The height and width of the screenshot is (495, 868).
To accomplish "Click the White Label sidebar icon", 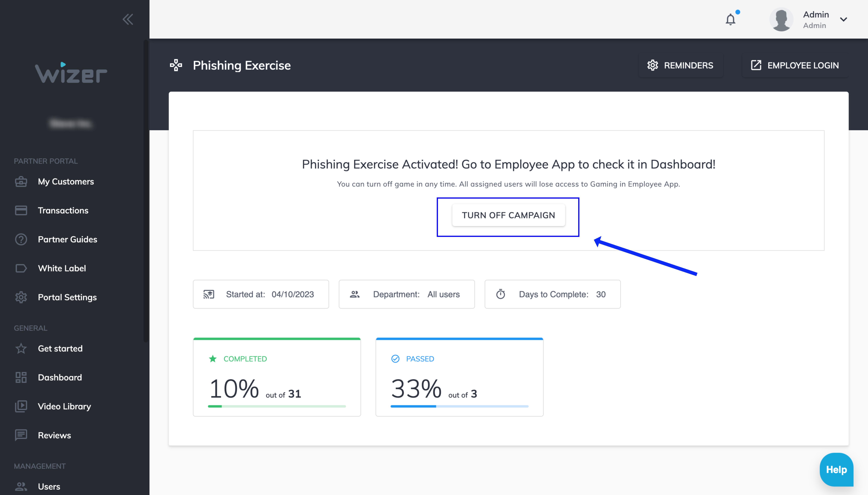I will [21, 268].
